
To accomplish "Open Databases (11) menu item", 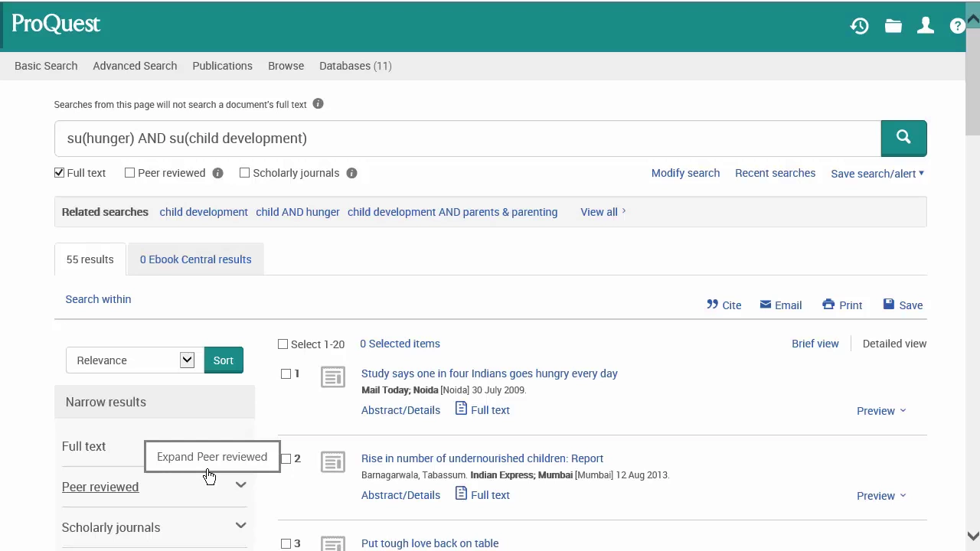I will [355, 66].
